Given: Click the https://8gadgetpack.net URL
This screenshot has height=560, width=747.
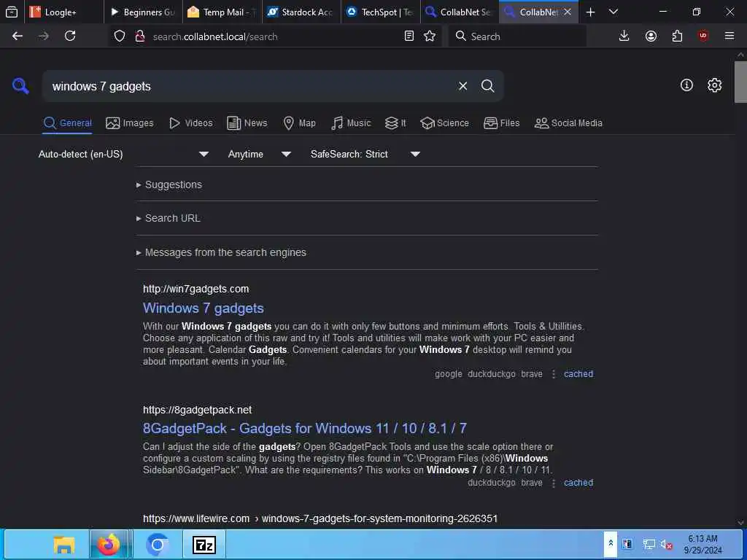Looking at the screenshot, I should click(197, 410).
